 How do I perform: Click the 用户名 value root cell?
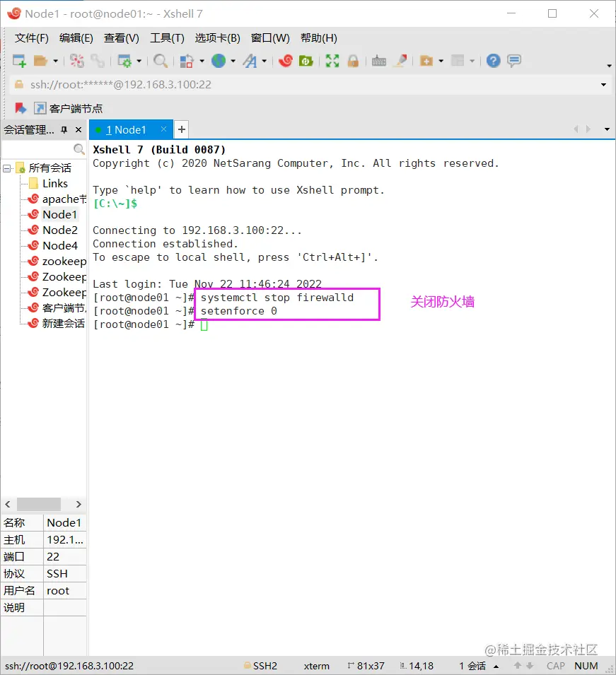[64, 591]
